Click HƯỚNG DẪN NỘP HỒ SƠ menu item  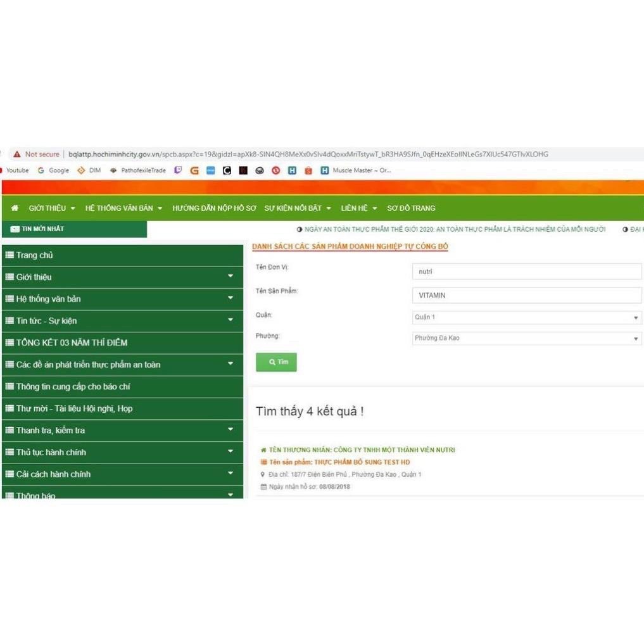click(214, 208)
